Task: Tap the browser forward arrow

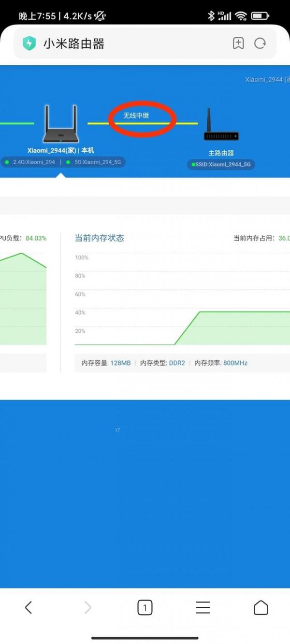Action: coord(87,607)
